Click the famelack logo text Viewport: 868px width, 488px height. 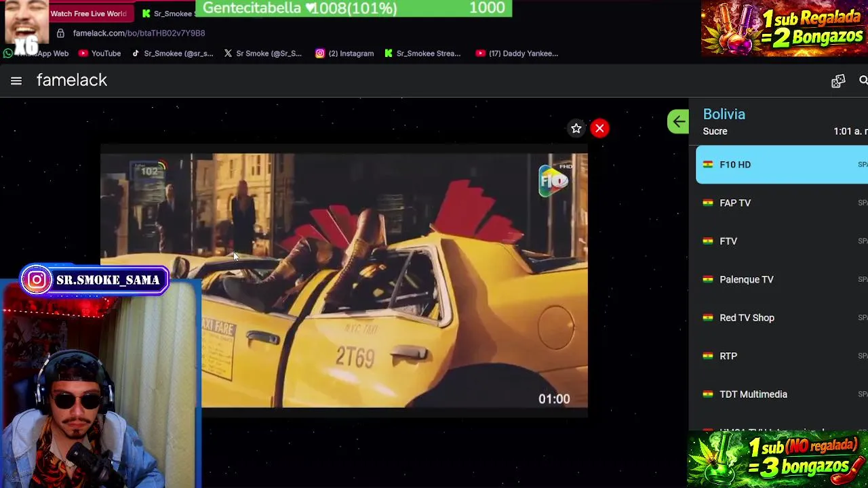[x=72, y=80]
